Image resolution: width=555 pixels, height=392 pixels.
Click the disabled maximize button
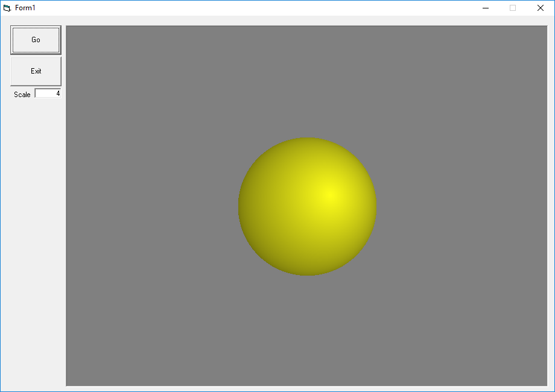click(x=513, y=8)
